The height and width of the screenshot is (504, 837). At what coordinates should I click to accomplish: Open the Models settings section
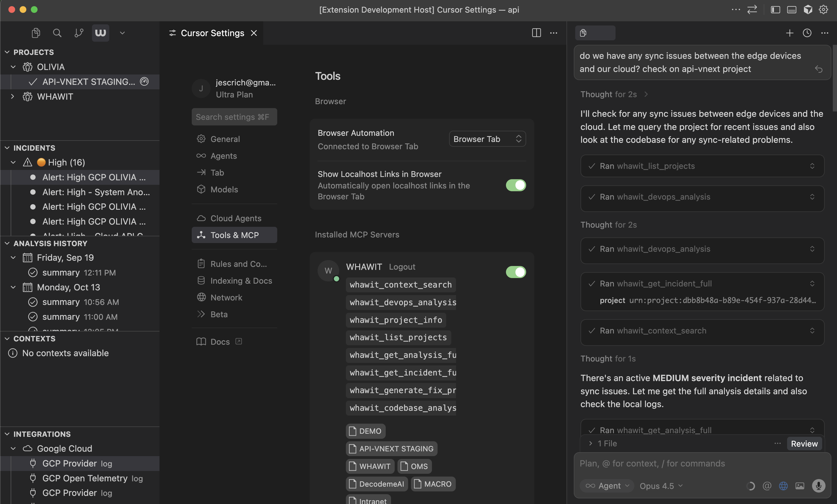coord(224,189)
